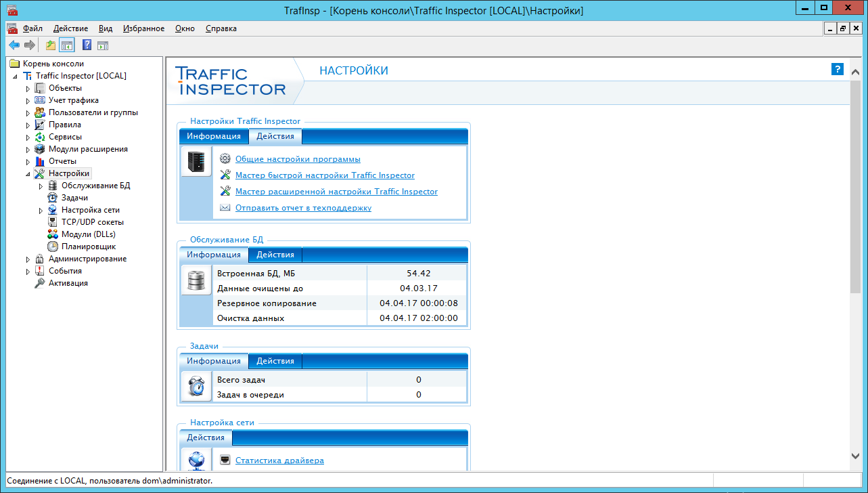Expand the Пользователи и группы node

[28, 112]
